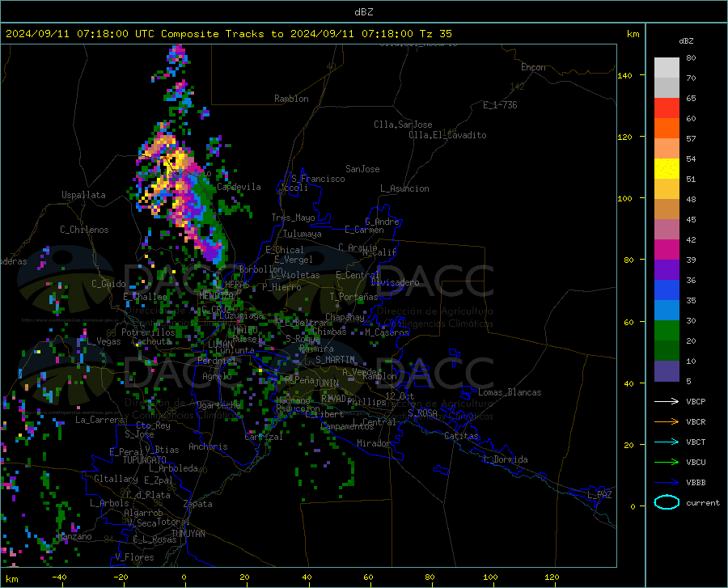Click the L_Dormida map label
Image resolution: width=728 pixels, height=588 pixels.
click(506, 459)
